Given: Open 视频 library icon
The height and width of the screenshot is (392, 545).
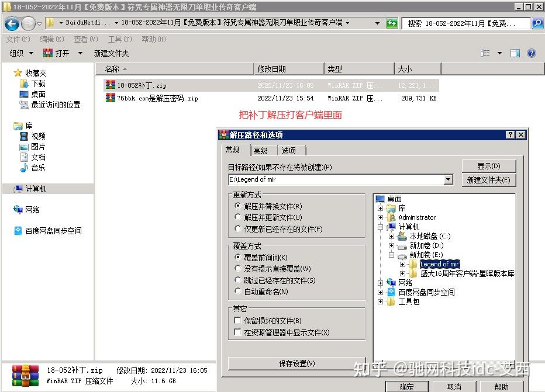Looking at the screenshot, I should click(x=24, y=136).
